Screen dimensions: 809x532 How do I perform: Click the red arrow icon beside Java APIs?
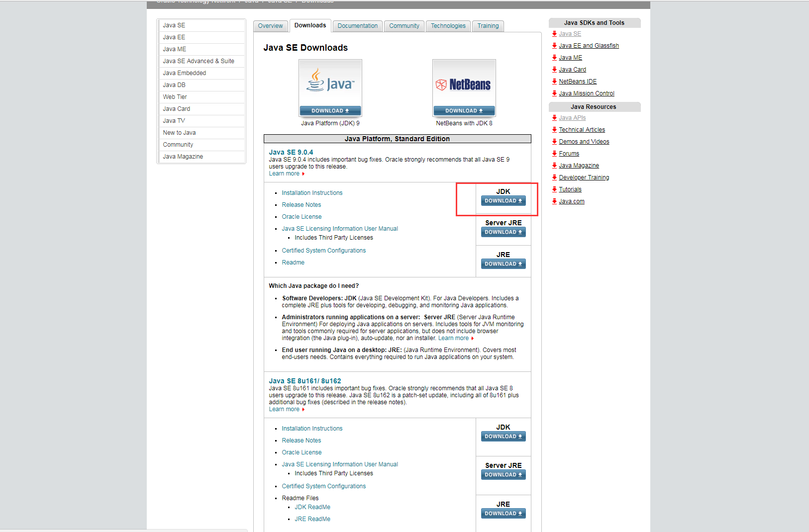(554, 117)
